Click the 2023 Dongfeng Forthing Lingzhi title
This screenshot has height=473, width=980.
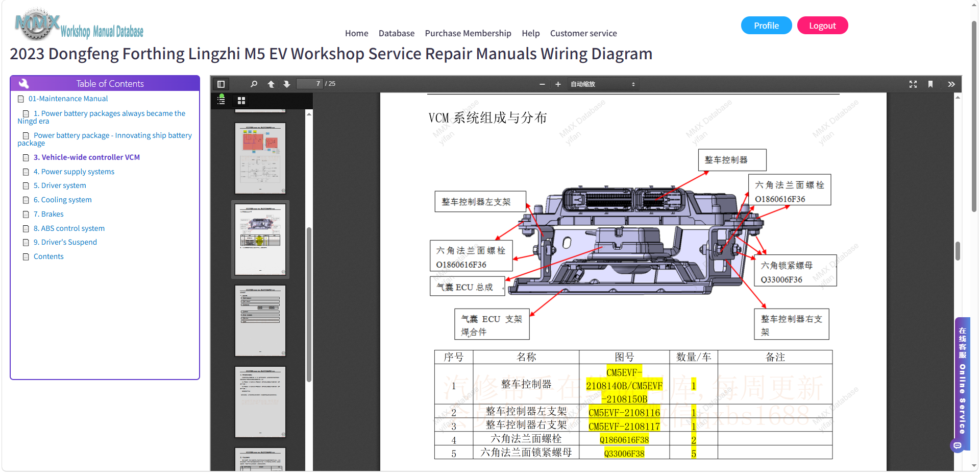[331, 54]
